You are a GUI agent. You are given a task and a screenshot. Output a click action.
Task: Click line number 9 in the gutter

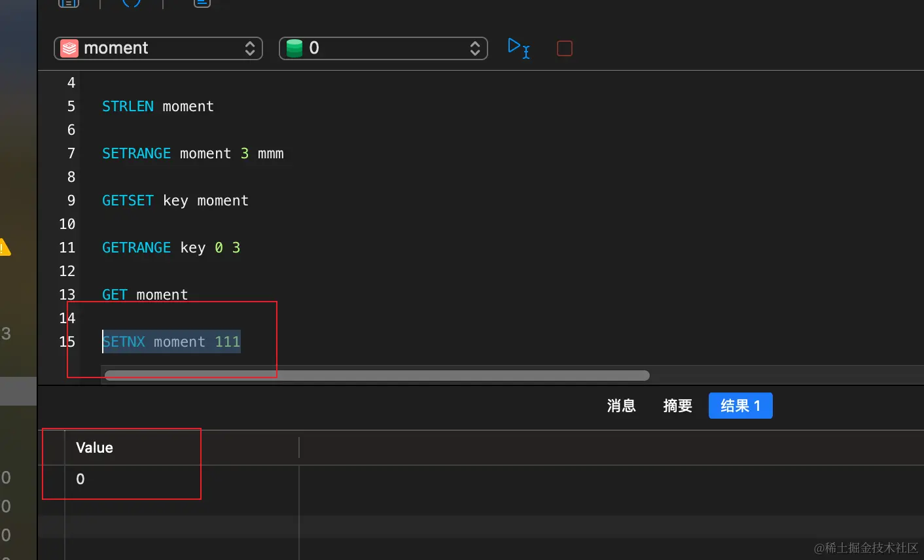coord(71,200)
